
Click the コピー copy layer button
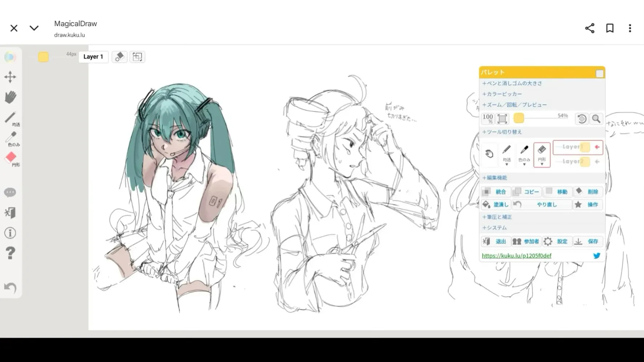point(526,192)
